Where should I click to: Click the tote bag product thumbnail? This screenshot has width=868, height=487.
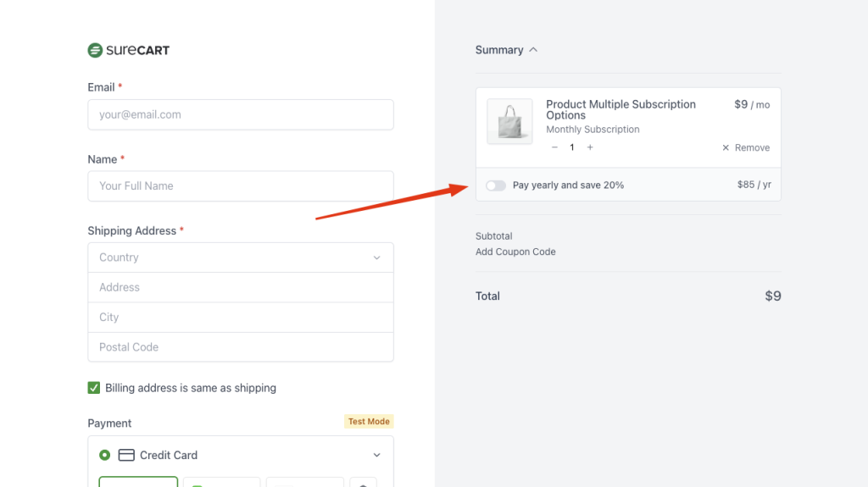(509, 121)
